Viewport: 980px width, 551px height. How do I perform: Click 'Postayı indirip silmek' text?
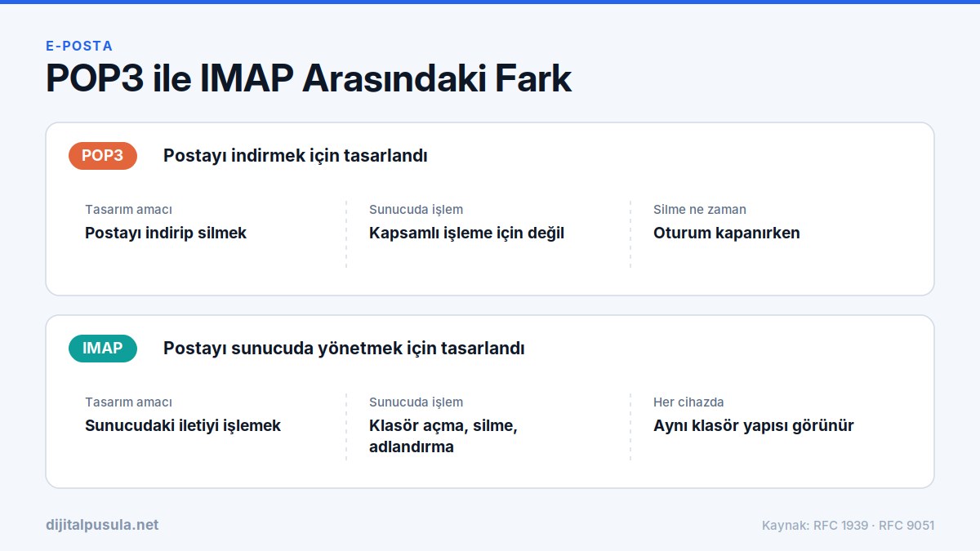166,233
